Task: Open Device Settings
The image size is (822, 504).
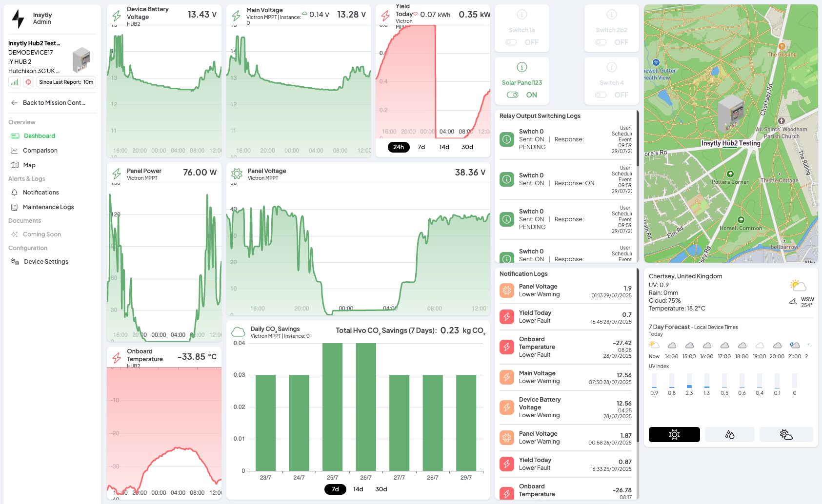Action: 46,262
